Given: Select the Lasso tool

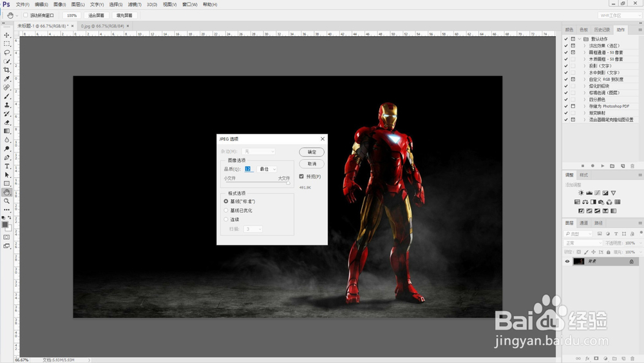Looking at the screenshot, I should [x=6, y=53].
